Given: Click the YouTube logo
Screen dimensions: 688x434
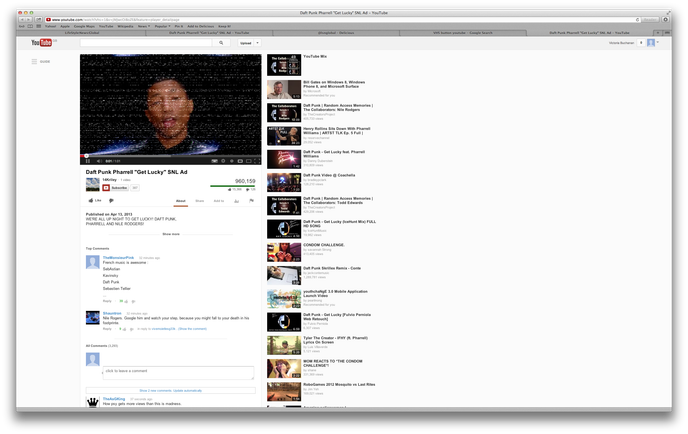Looking at the screenshot, I should pos(41,43).
